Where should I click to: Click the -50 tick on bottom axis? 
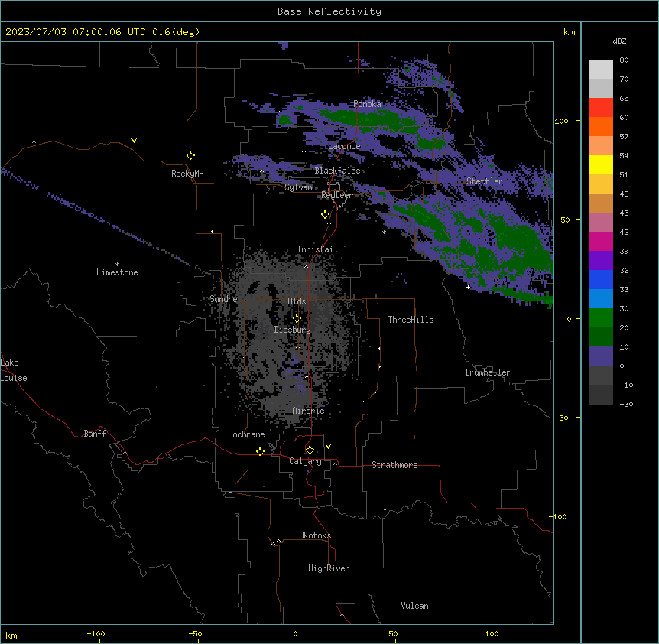tap(195, 633)
